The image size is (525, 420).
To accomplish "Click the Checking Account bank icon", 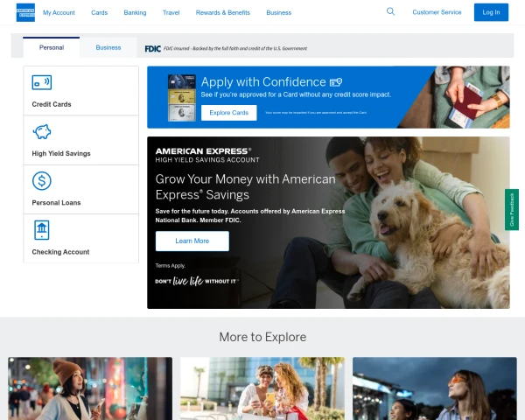I will [41, 230].
